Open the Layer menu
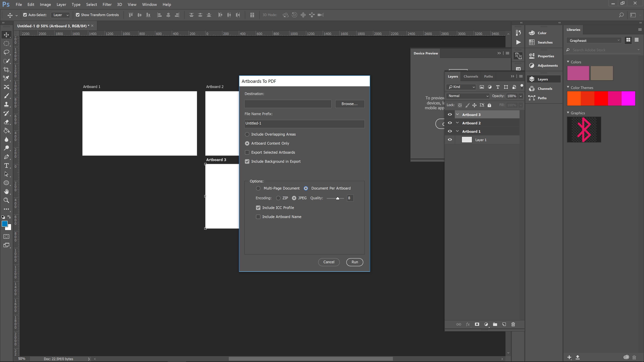 [61, 4]
